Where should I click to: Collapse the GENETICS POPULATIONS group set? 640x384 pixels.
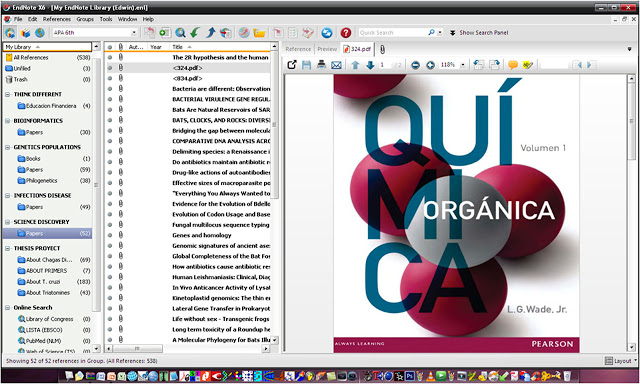click(7, 147)
